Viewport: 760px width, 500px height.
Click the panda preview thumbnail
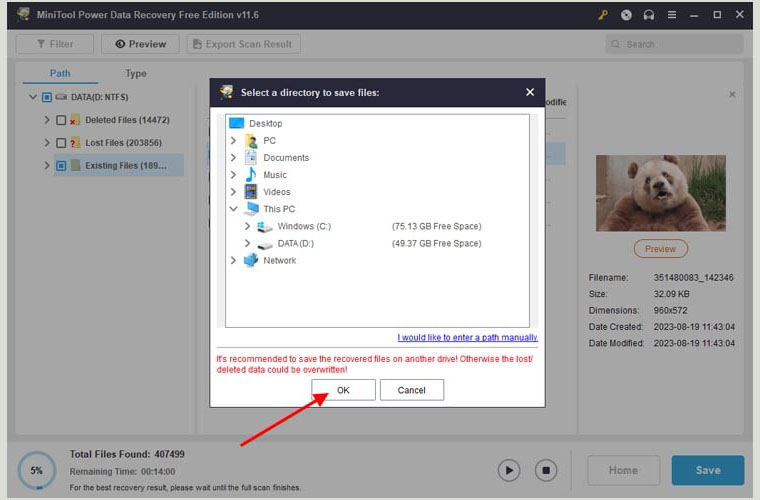[660, 193]
